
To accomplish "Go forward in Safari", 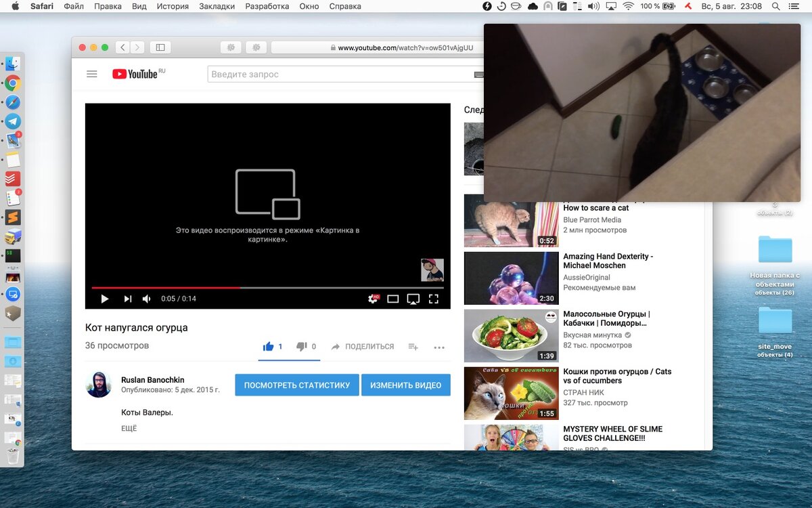I will (137, 47).
